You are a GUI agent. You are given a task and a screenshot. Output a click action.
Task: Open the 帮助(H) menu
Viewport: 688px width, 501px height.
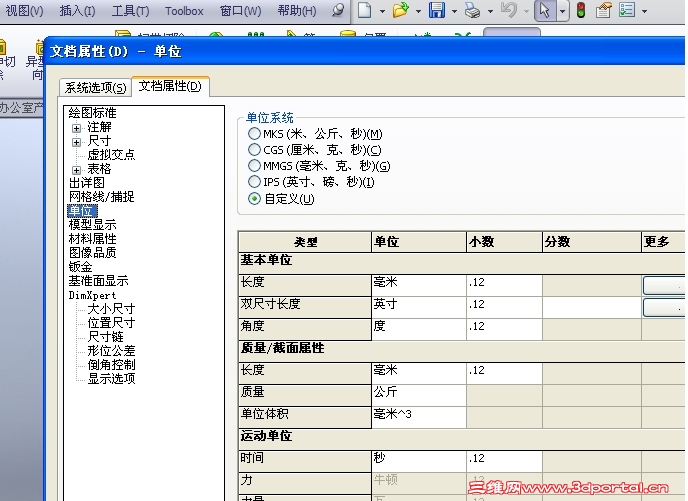297,11
